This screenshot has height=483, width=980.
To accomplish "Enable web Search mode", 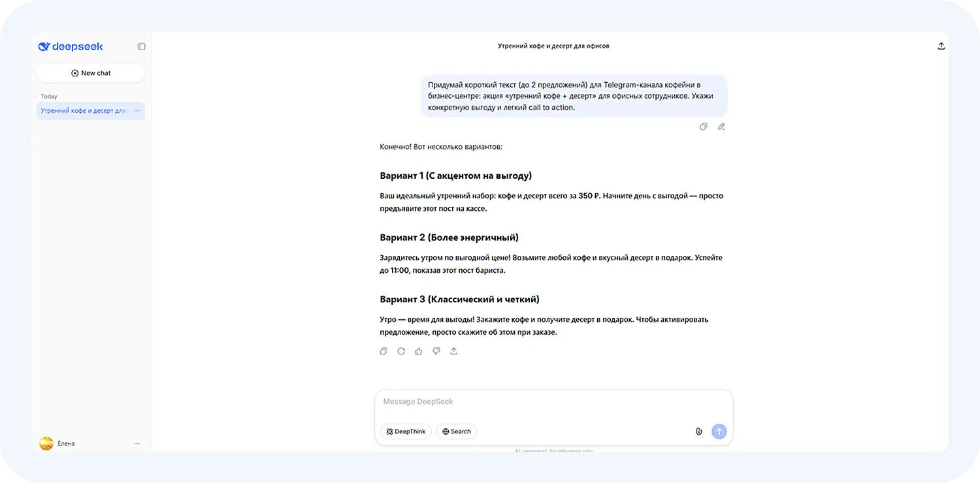I will (456, 431).
